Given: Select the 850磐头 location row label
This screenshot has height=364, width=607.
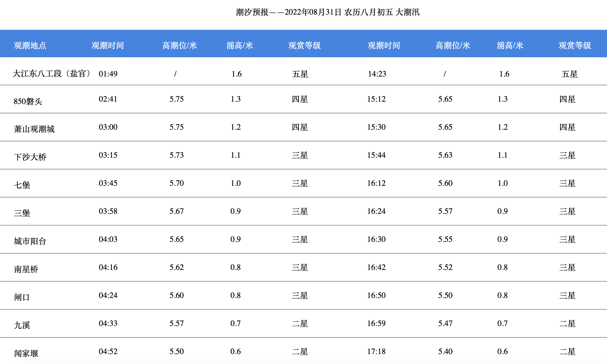Looking at the screenshot, I should 28,101.
